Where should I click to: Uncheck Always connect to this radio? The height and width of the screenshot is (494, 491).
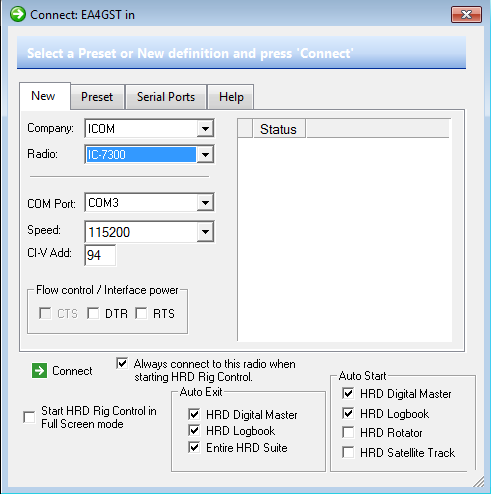click(122, 363)
